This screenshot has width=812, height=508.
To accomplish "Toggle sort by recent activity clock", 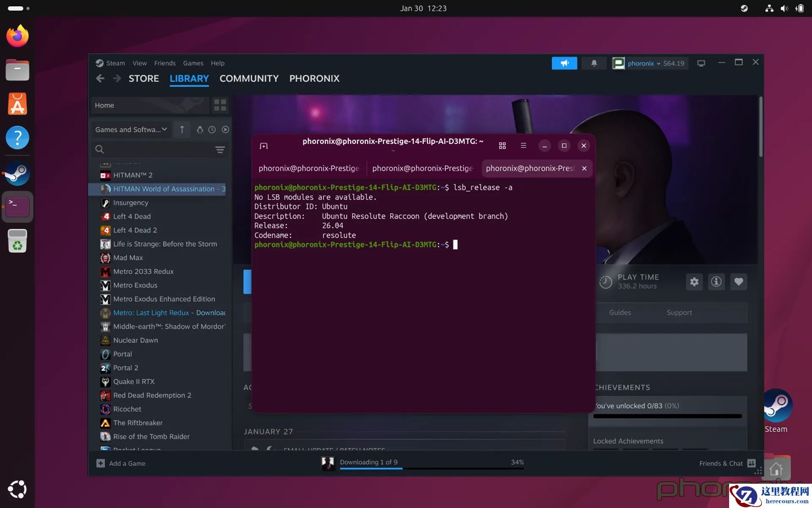I will (x=212, y=130).
